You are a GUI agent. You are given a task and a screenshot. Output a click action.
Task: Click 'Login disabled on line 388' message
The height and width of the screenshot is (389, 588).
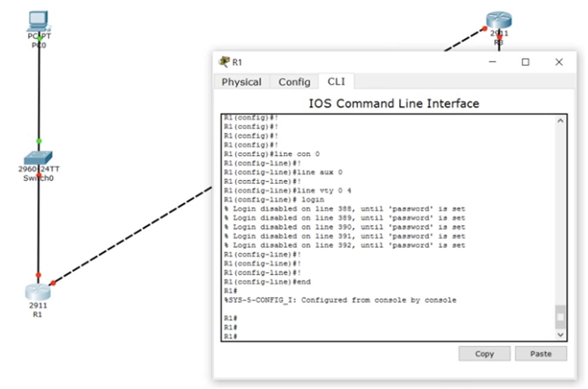[345, 209]
